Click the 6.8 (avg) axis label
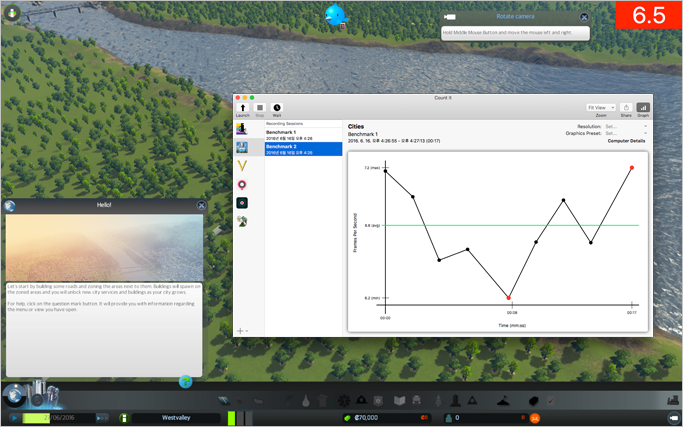The height and width of the screenshot is (427, 683). (372, 226)
